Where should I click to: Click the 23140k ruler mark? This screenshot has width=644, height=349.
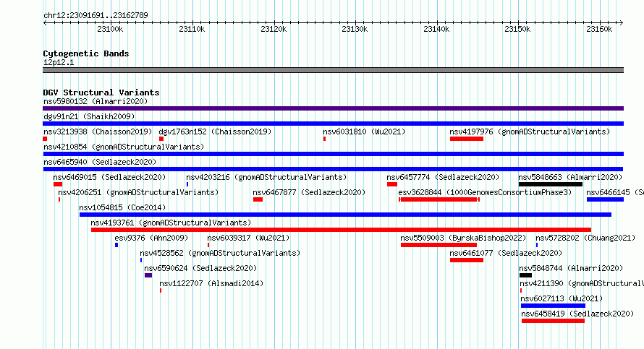click(x=436, y=29)
